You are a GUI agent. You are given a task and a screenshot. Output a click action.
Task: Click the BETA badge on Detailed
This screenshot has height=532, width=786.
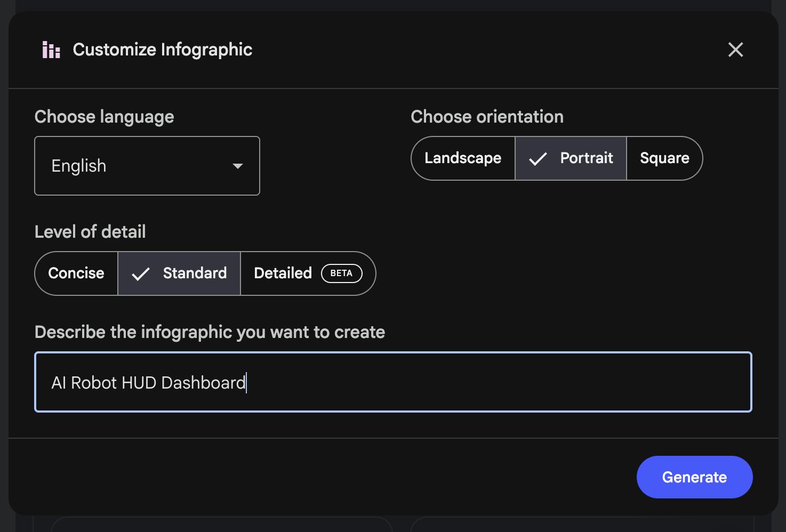pyautogui.click(x=341, y=273)
